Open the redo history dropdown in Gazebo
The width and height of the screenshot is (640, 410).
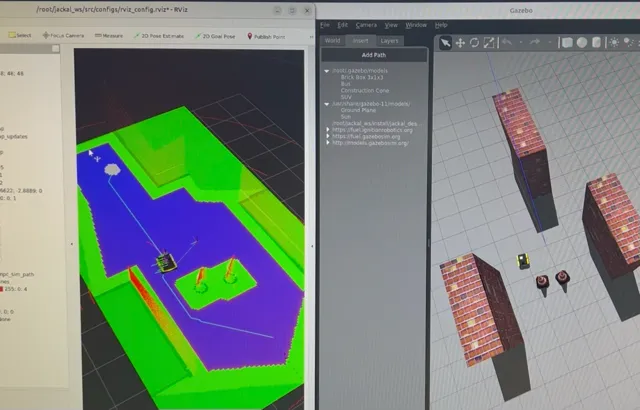pyautogui.click(x=549, y=42)
